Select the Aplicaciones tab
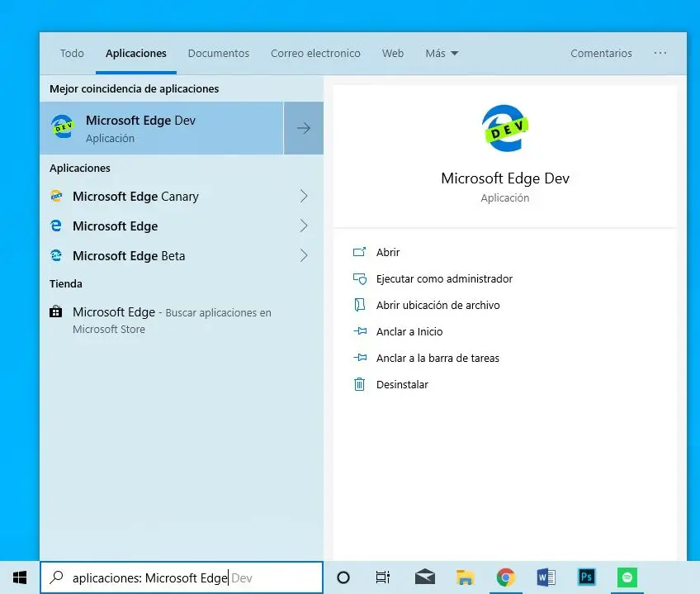The width and height of the screenshot is (700, 594). [x=135, y=53]
